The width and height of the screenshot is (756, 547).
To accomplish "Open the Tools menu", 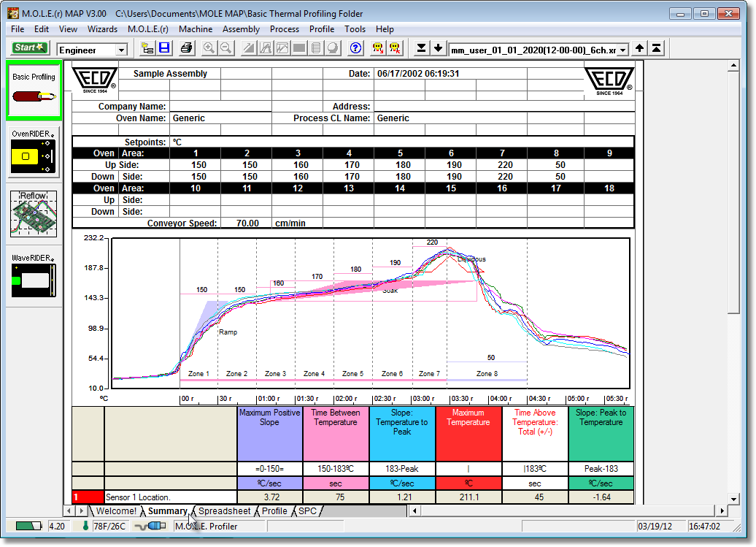I will pyautogui.click(x=355, y=29).
